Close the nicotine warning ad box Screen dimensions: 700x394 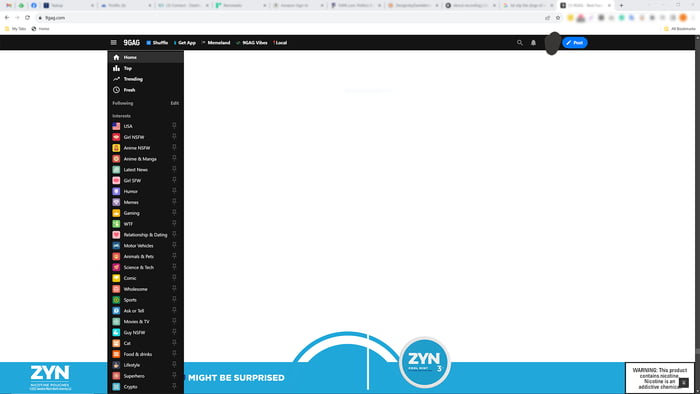click(x=684, y=382)
